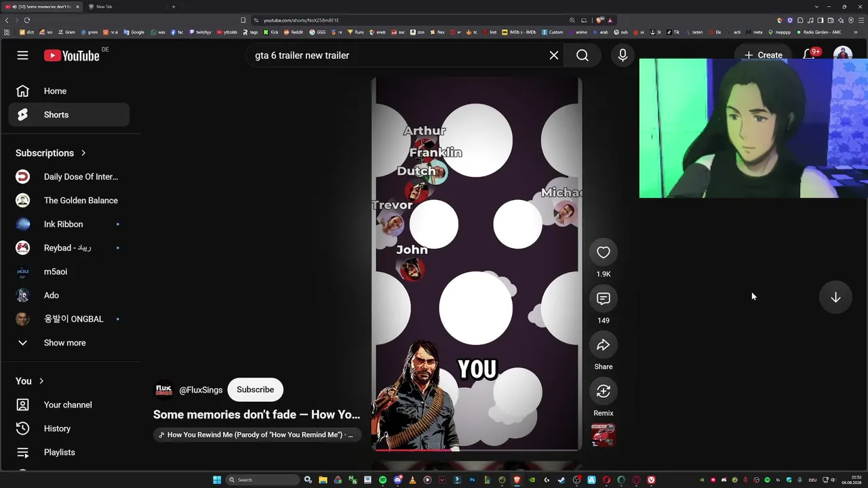868x488 pixels.
Task: Open Daily Dose Of Internet subscription
Action: pos(68,177)
